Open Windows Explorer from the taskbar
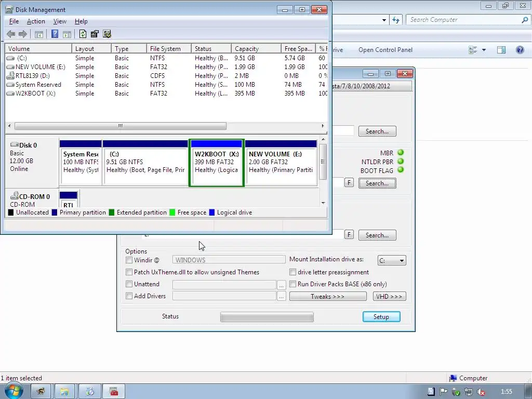 click(64, 392)
